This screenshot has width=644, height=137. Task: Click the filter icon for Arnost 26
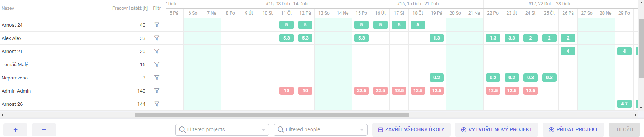click(157, 104)
